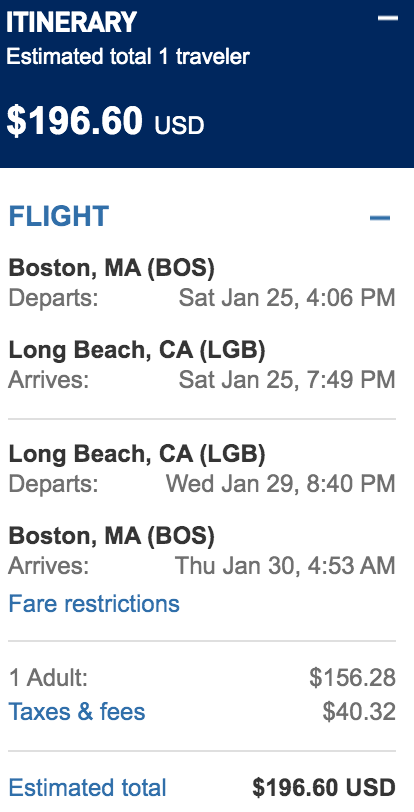Click the Estimated total 1 traveler subtitle
The width and height of the screenshot is (414, 812).
[x=128, y=56]
